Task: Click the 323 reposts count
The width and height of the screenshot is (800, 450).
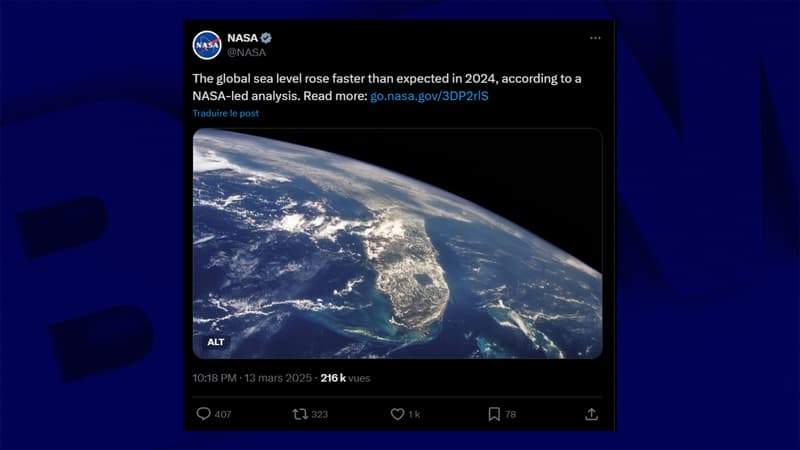Action: (x=319, y=414)
